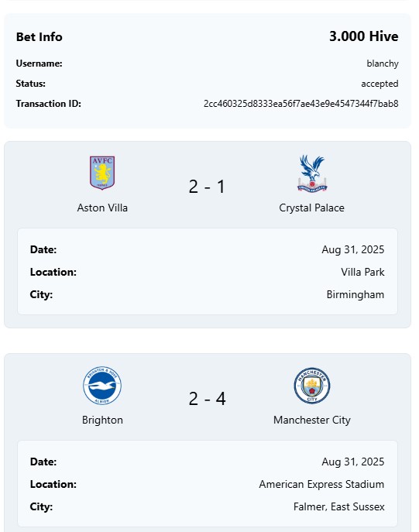Click the Brighton seagull badge
This screenshot has width=419, height=532.
click(x=102, y=385)
